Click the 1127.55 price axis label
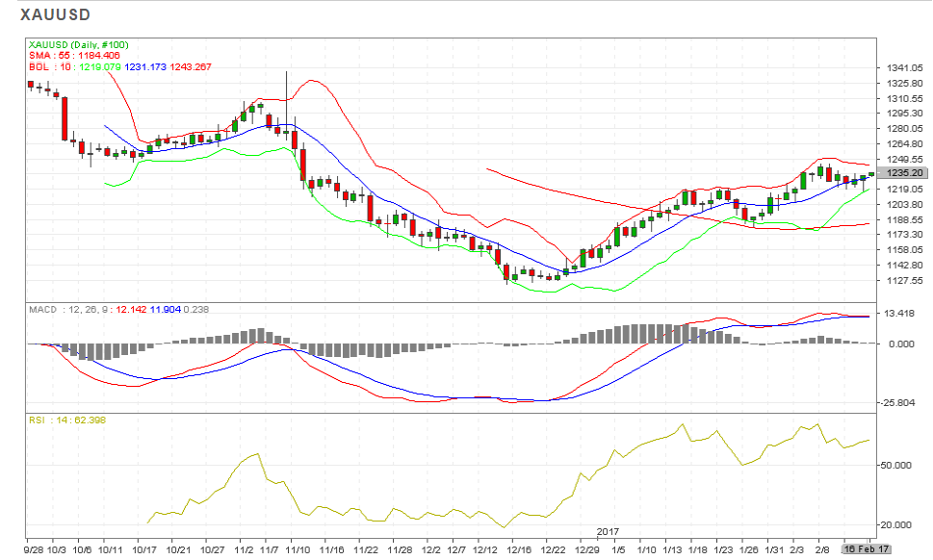The height and width of the screenshot is (560, 933). click(905, 281)
